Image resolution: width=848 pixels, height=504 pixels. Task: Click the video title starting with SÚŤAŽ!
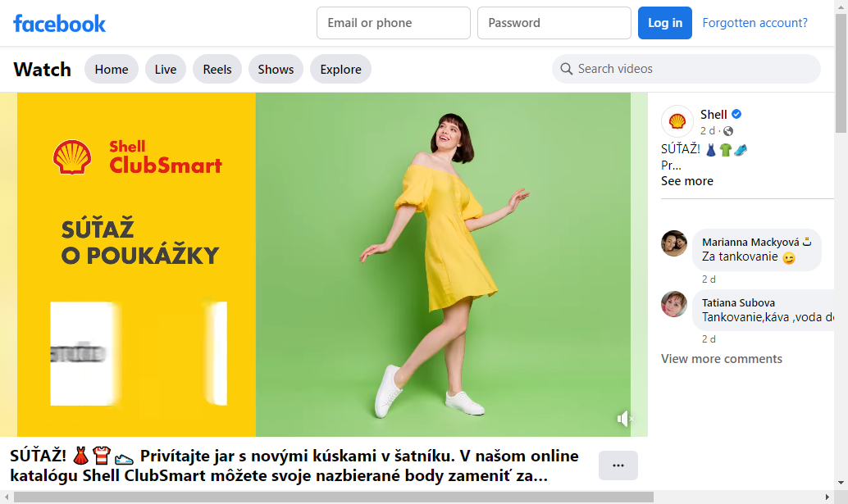pos(294,465)
